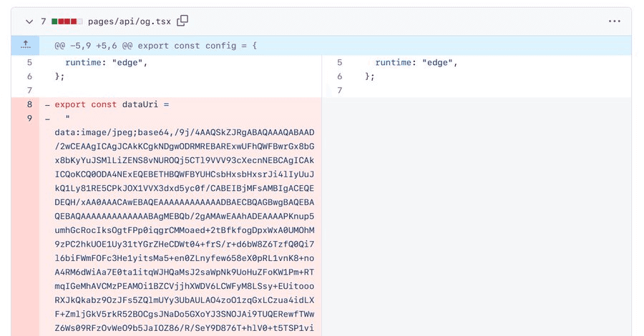Expand hidden lines above the hunk
The height and width of the screenshot is (336, 644).
coord(26,45)
